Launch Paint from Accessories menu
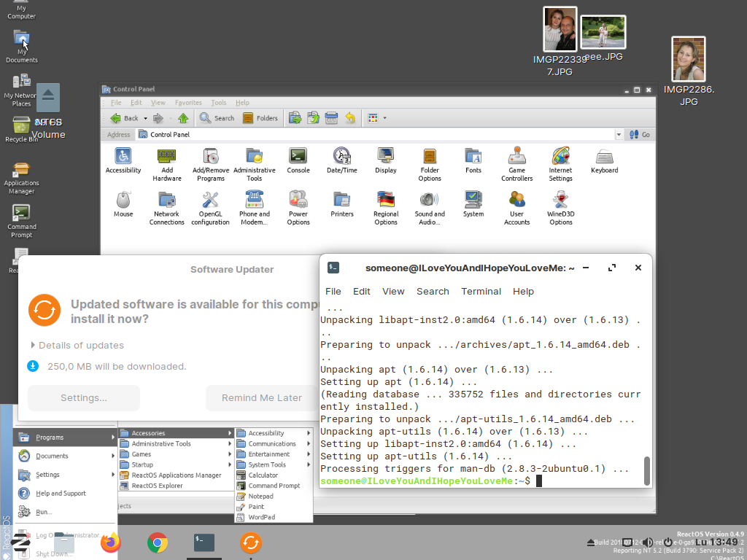This screenshot has width=747, height=560. coord(274,506)
